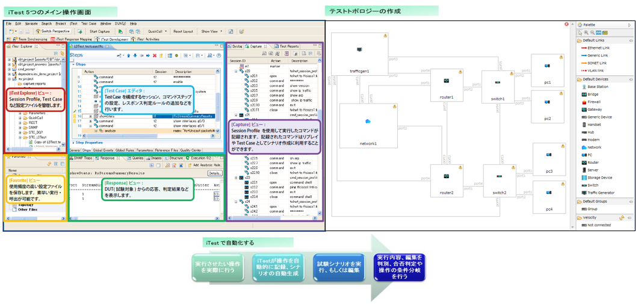Image resolution: width=644 pixels, height=307 pixels.
Task: Select the switch2 node in topology
Action: (499, 181)
